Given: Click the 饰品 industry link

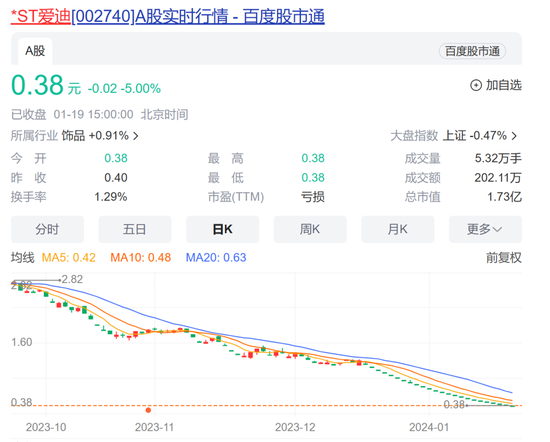Looking at the screenshot, I should click(73, 136).
